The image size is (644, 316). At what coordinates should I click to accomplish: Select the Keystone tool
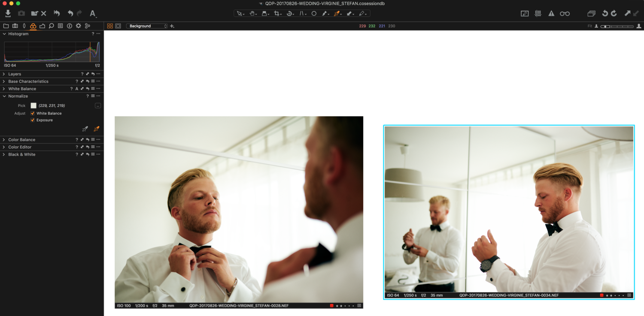coord(303,14)
